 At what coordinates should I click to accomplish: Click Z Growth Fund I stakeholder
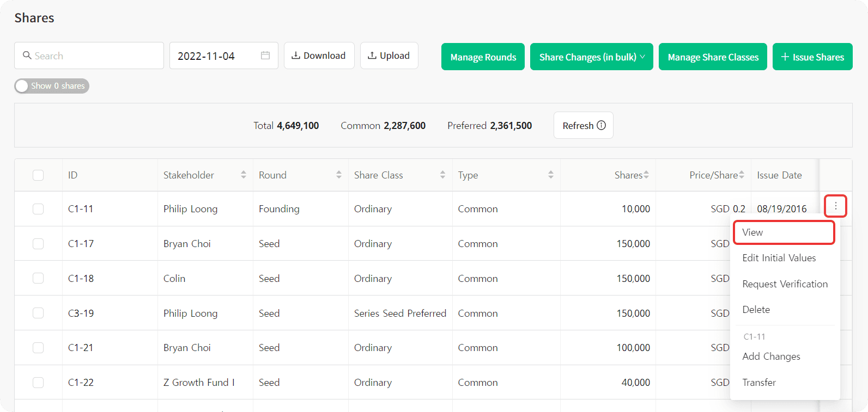point(199,383)
